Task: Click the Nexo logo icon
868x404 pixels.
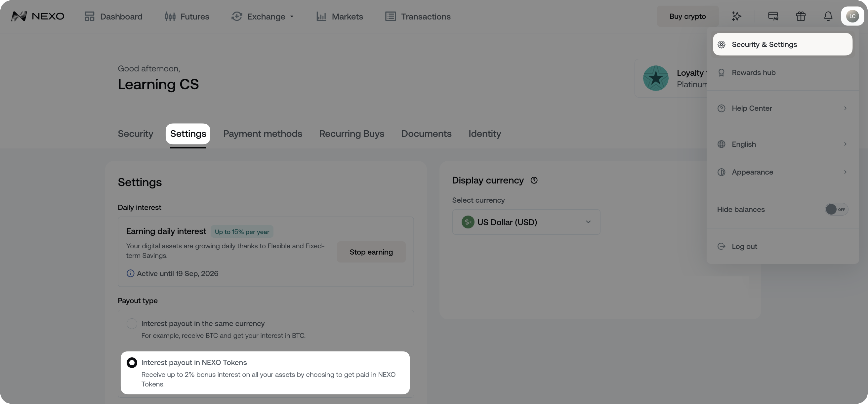Action: (19, 16)
